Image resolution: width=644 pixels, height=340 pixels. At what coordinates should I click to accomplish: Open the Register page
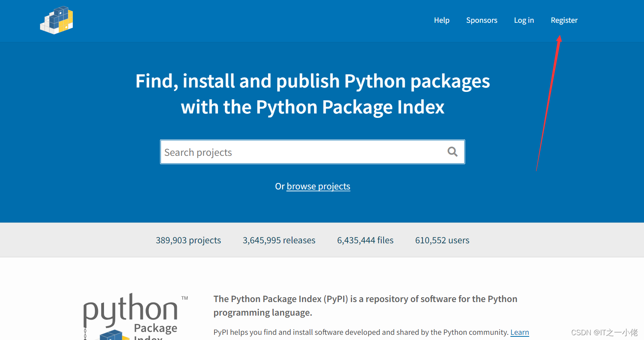[x=564, y=20]
